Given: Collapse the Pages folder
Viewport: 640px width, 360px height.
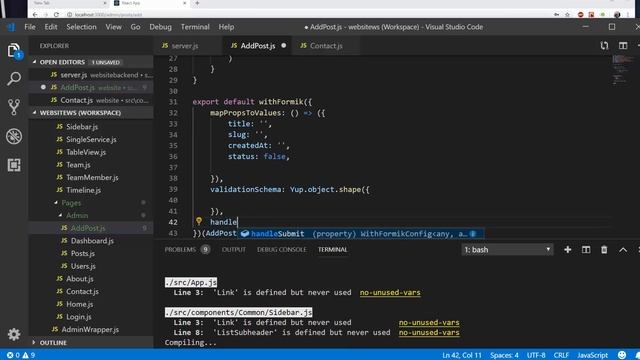Looking at the screenshot, I should click(56, 203).
